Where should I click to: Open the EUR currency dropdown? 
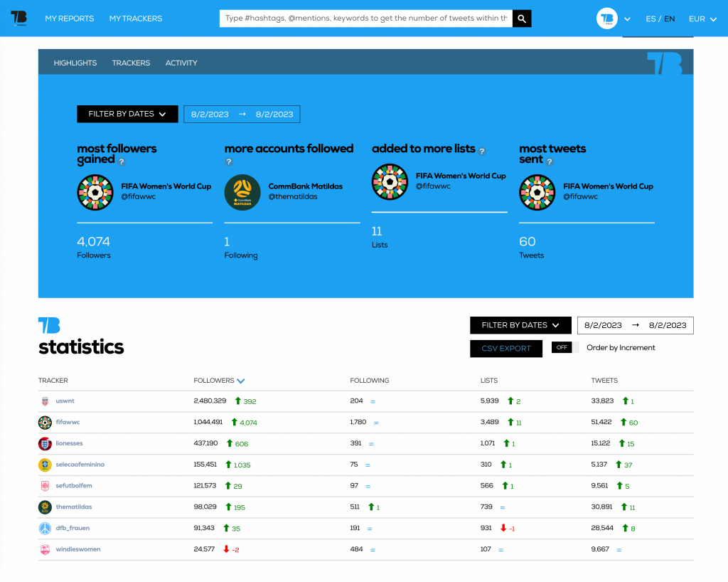point(702,19)
